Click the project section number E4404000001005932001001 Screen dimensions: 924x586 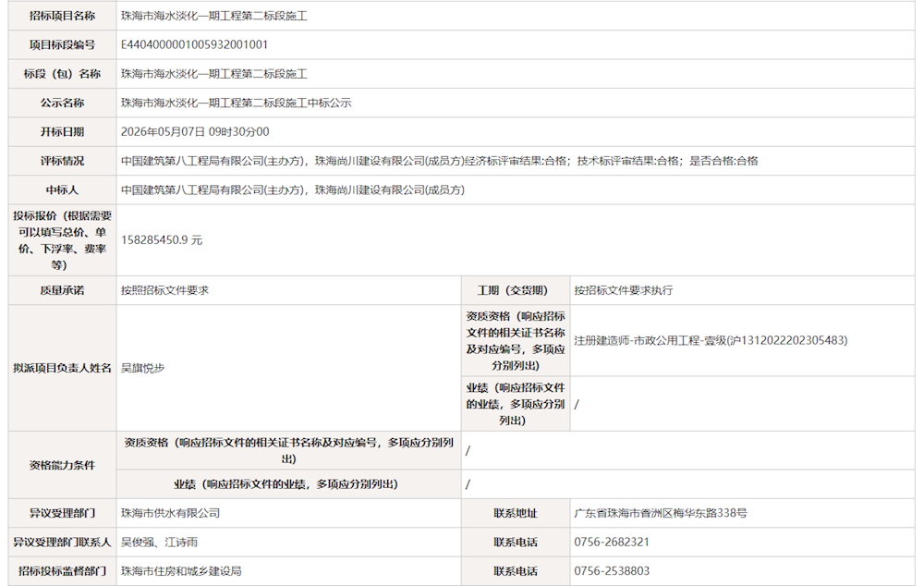(x=194, y=44)
